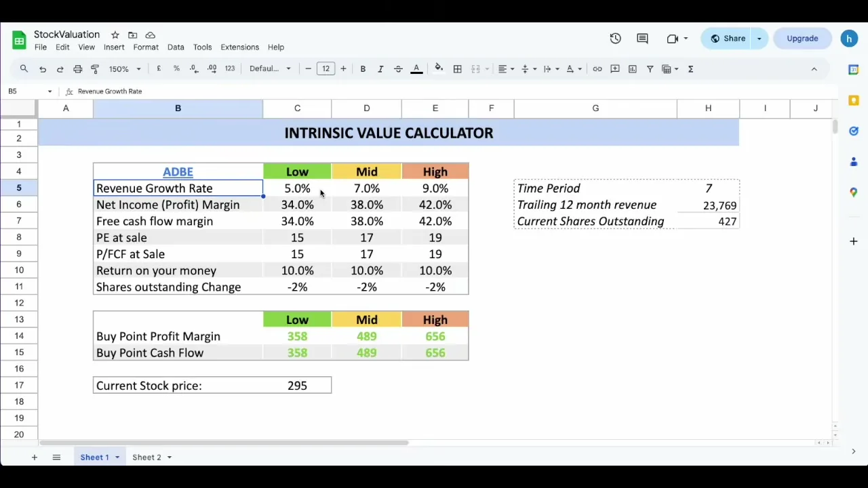Star the StockValuation document
This screenshot has width=868, height=488.
115,35
